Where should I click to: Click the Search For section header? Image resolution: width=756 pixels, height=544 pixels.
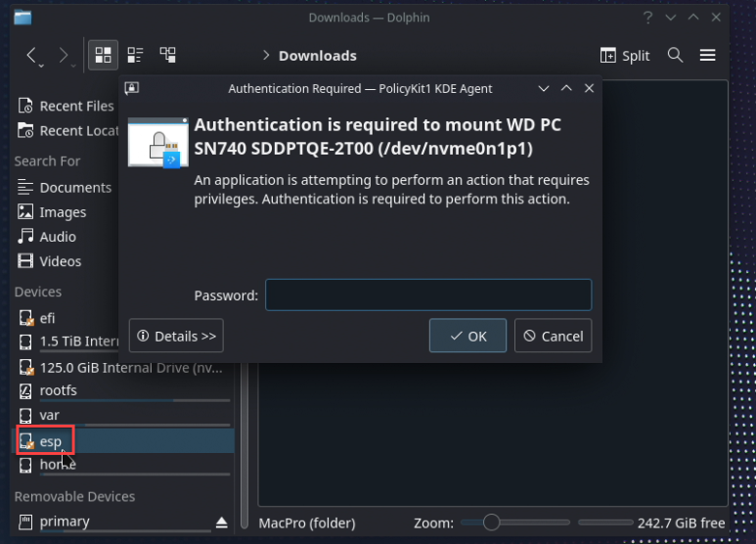[x=47, y=160]
